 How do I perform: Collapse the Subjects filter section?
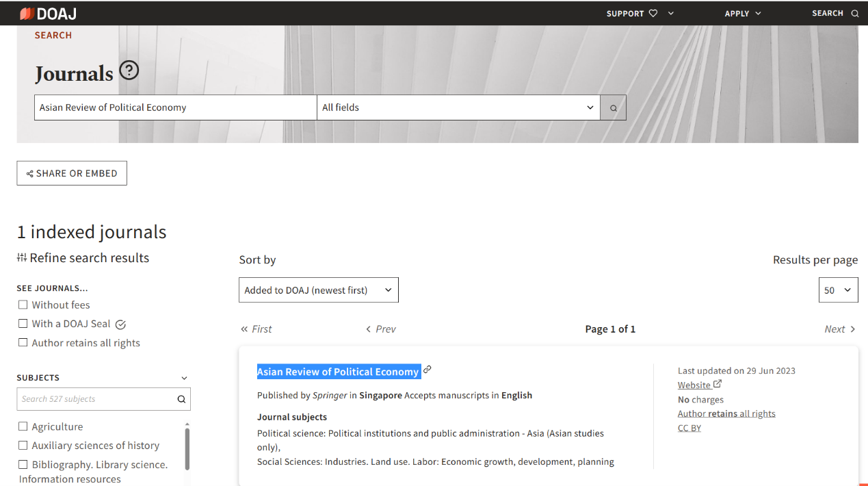tap(184, 378)
